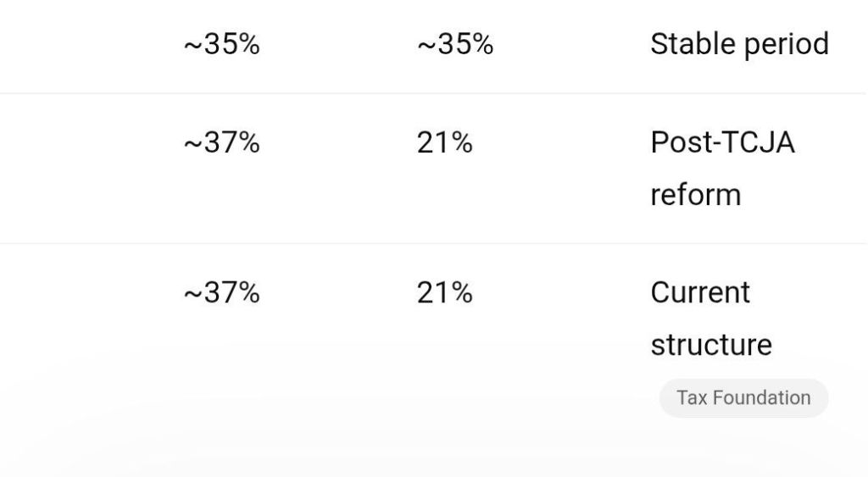The height and width of the screenshot is (477, 868).
Task: Select 21% in the Current structure row
Action: tap(444, 293)
